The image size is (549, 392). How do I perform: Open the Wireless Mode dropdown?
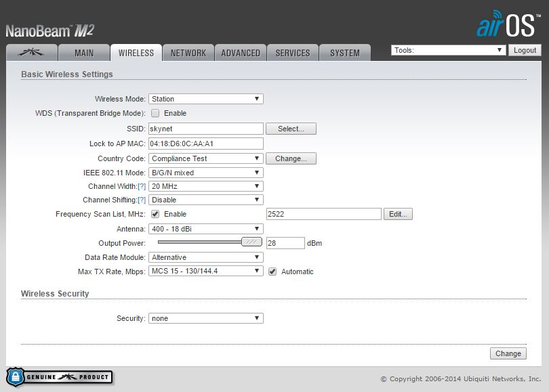(x=205, y=99)
